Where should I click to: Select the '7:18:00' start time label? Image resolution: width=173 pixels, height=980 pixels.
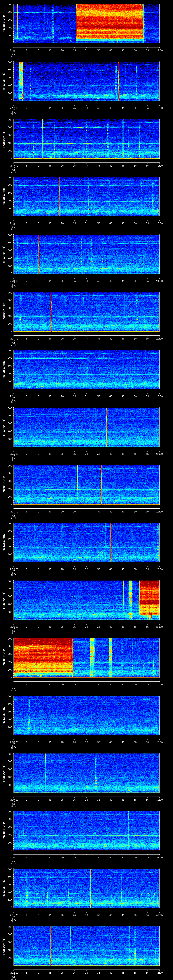[x=14, y=166]
